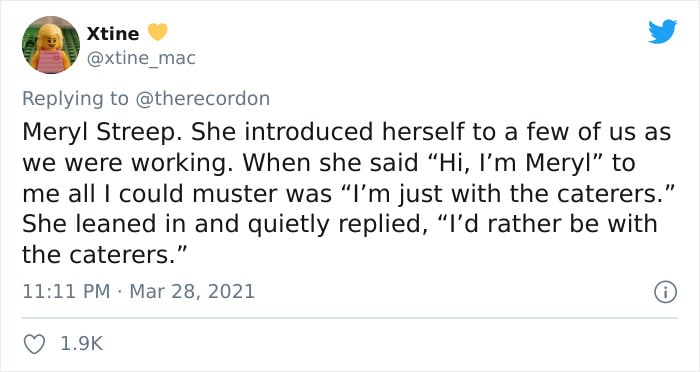The height and width of the screenshot is (372, 700).
Task: Open the @xtine_mac profile handle
Action: click(x=141, y=58)
